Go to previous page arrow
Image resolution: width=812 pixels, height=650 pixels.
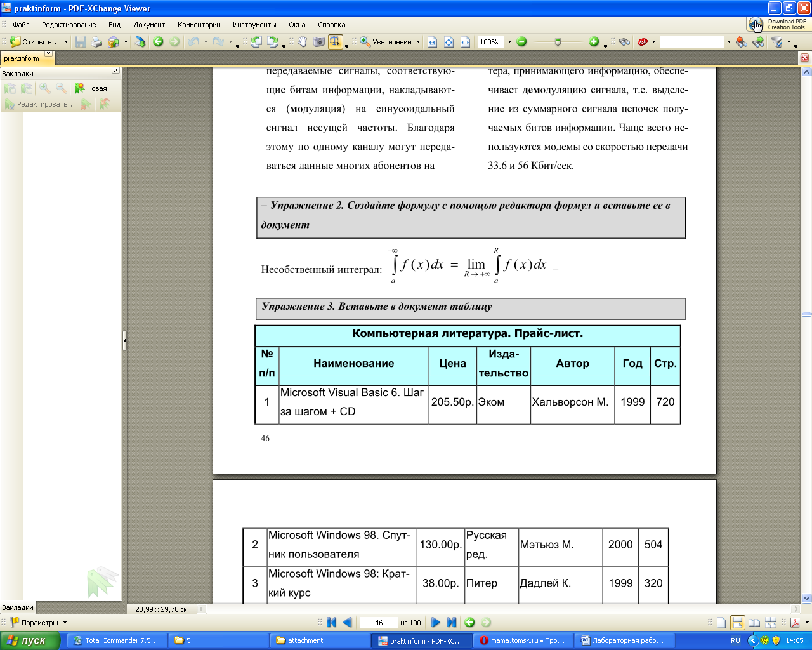coord(347,623)
